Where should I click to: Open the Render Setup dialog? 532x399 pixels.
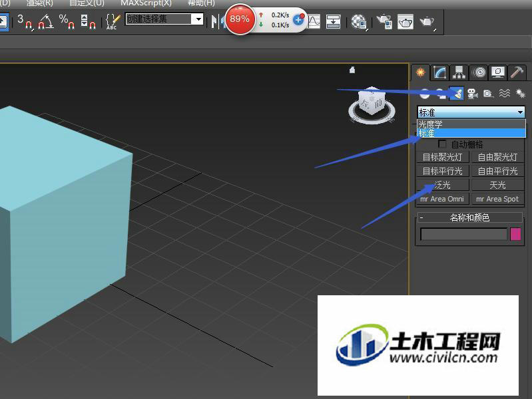click(384, 22)
